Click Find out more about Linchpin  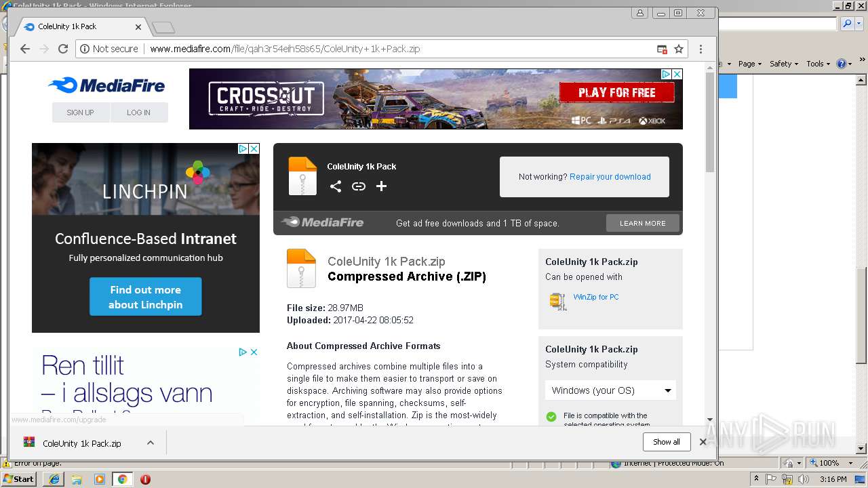[x=145, y=297]
